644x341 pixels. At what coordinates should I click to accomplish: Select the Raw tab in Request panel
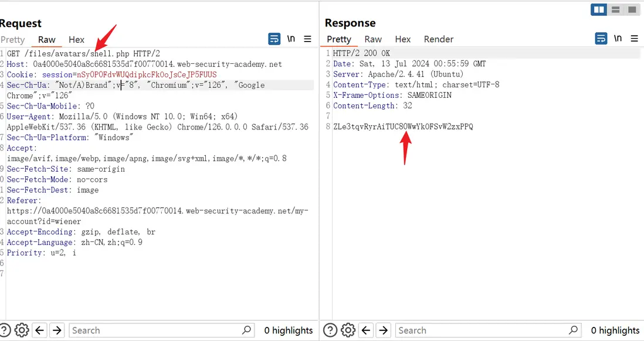[47, 40]
